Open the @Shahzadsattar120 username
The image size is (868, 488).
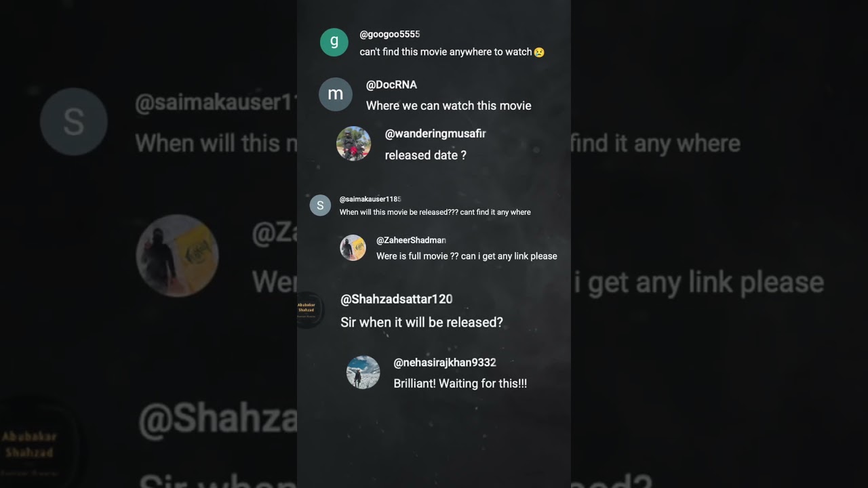(x=397, y=299)
